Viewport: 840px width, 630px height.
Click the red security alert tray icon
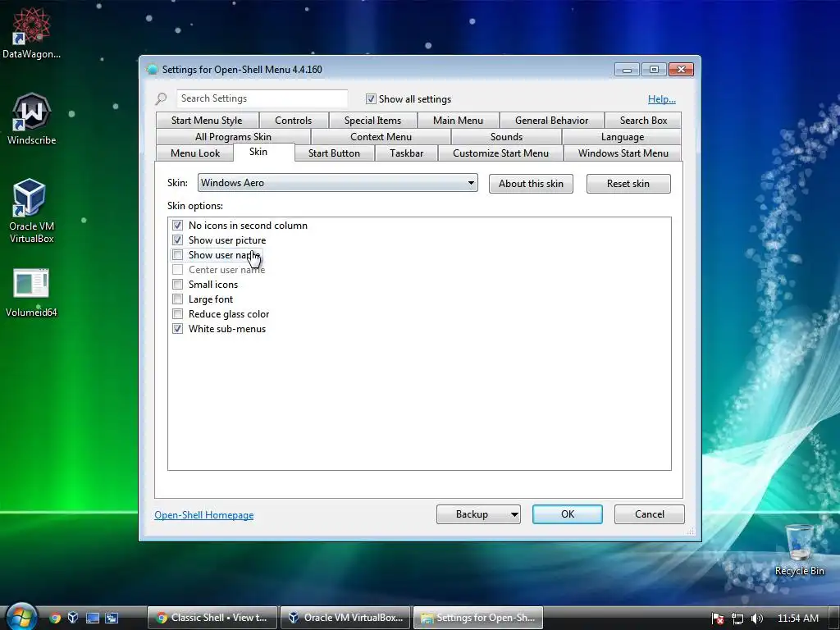[718, 619]
